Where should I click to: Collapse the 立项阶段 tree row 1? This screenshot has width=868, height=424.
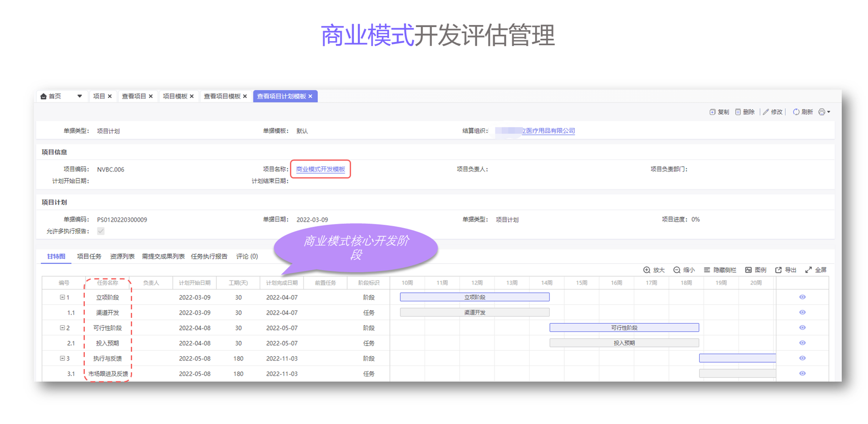[62, 297]
